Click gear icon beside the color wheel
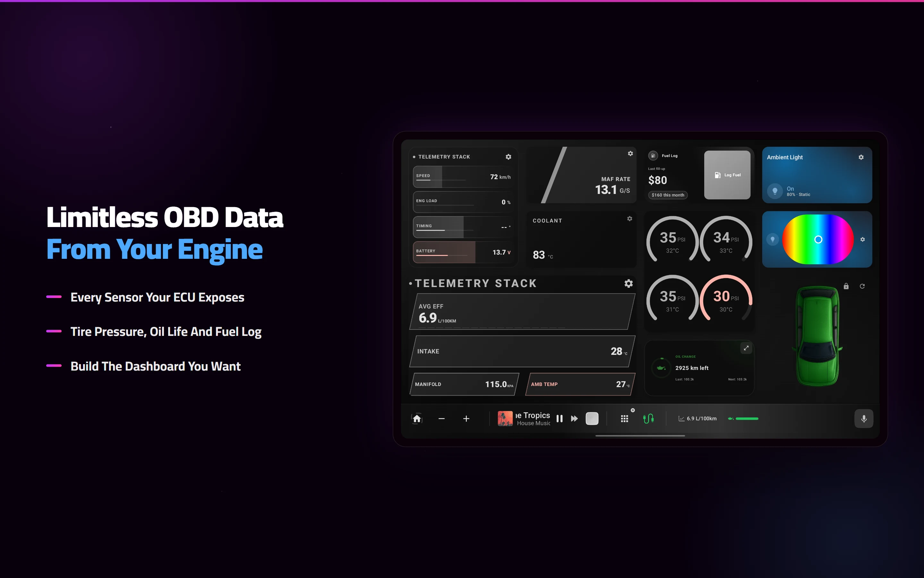924x578 pixels. (x=862, y=239)
